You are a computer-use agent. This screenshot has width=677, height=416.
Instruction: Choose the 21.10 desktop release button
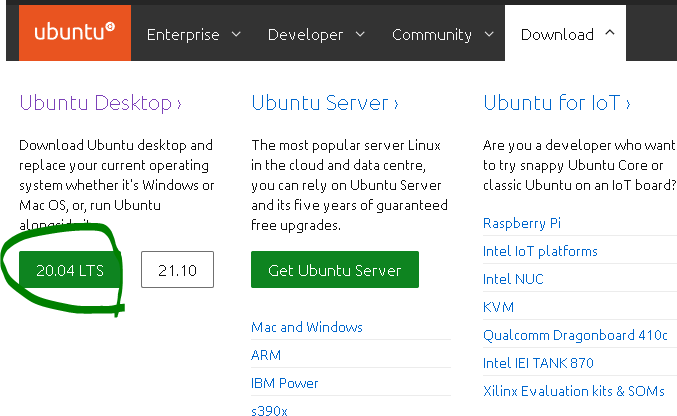pos(177,270)
